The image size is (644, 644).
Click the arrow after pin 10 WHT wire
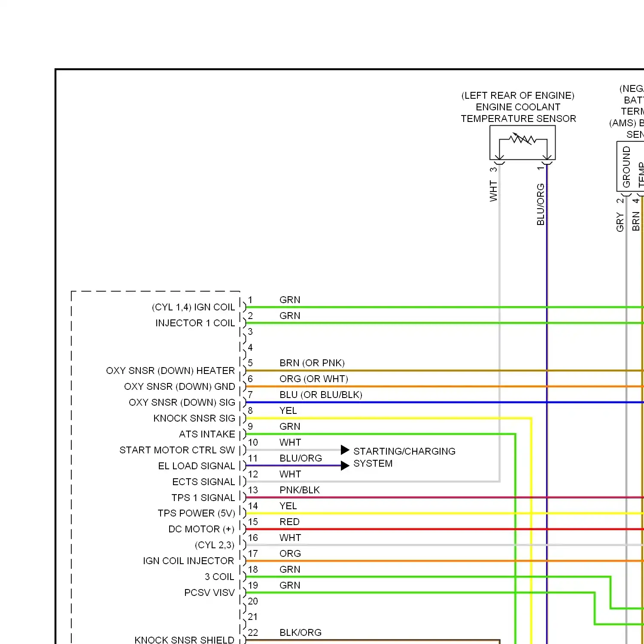click(345, 450)
